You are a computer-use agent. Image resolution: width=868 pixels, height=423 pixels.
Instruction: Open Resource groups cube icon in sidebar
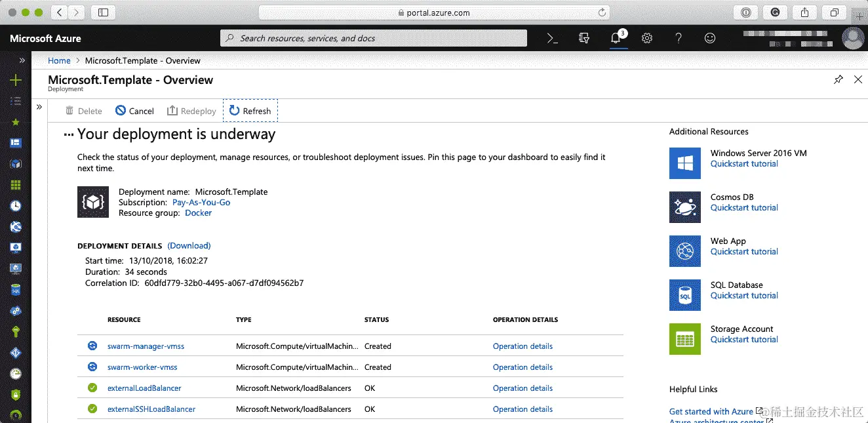point(16,164)
